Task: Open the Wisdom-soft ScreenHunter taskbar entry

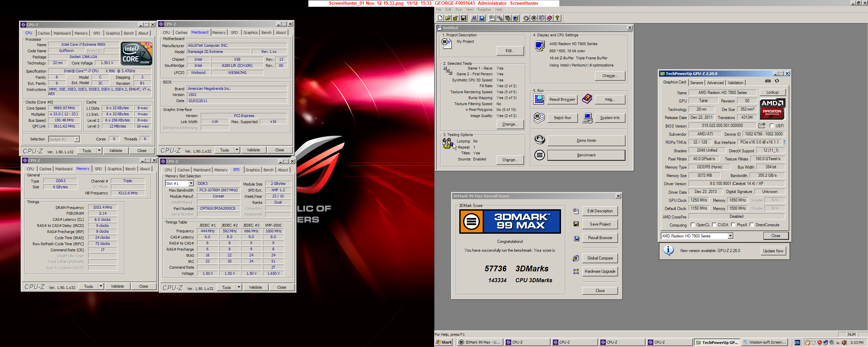Action: (x=765, y=342)
